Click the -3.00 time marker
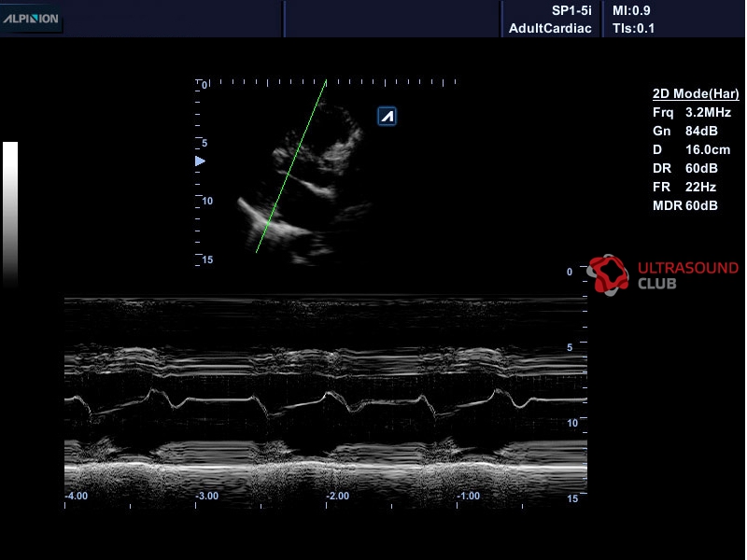The width and height of the screenshot is (747, 560). [207, 496]
